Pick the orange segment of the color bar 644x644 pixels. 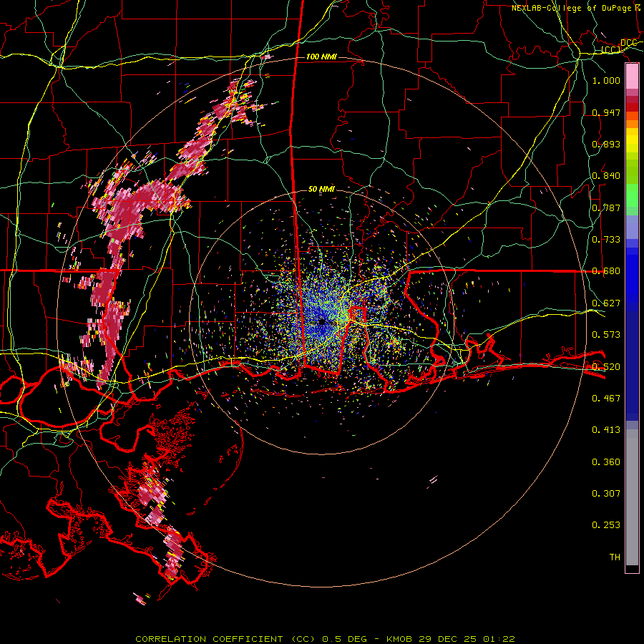tap(632, 120)
